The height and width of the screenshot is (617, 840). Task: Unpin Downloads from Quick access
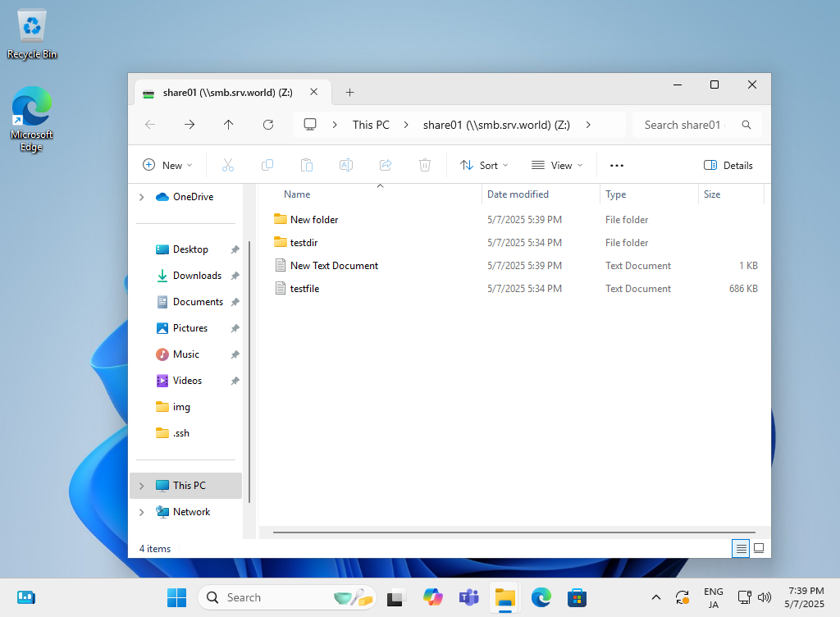click(x=235, y=276)
